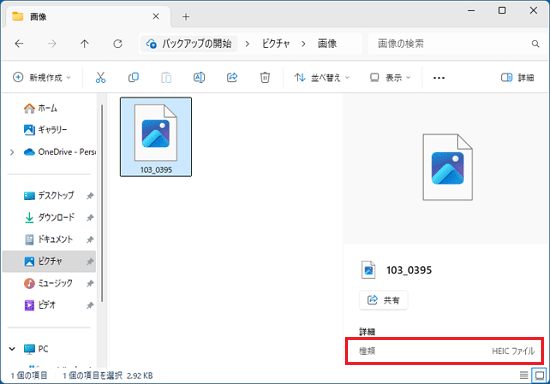Refresh the current folder
The image size is (550, 384).
(x=118, y=44)
